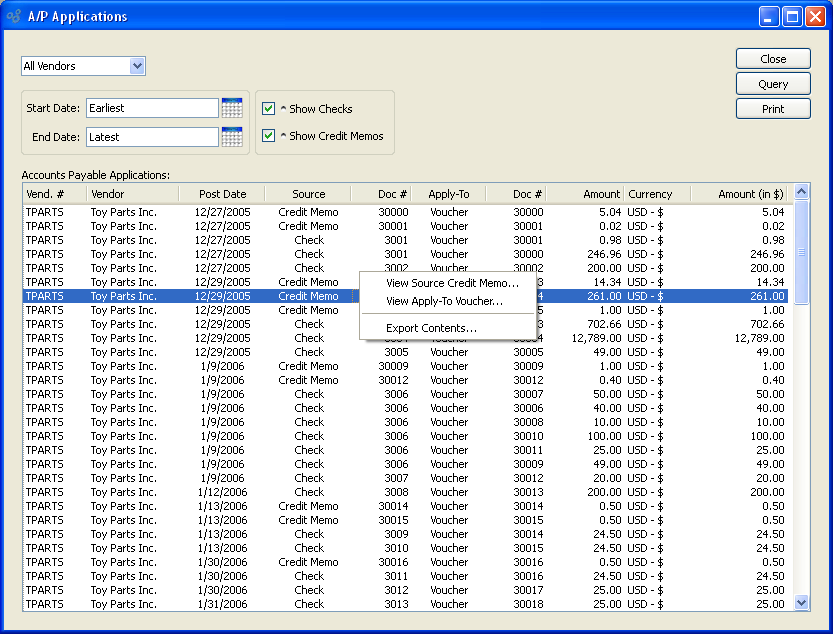The image size is (833, 634).
Task: Click the Start Date input field
Action: (151, 108)
